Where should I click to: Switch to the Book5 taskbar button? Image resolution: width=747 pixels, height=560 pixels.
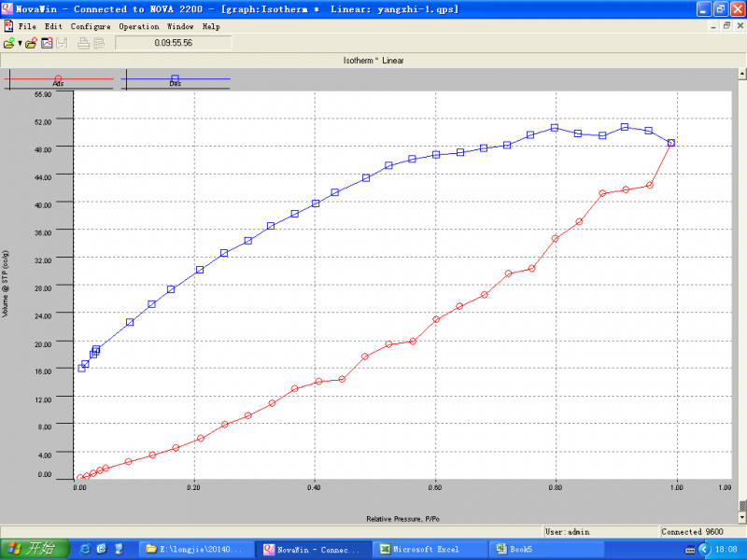[547, 550]
